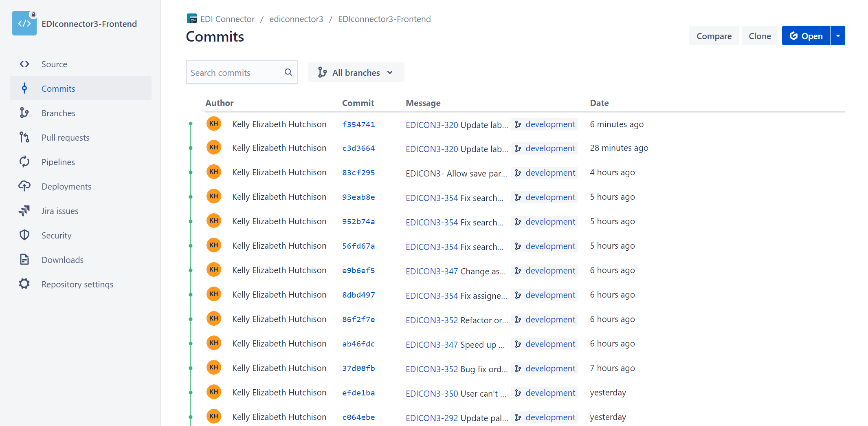The image size is (868, 426).
Task: Open the EDICON3-350 issue link
Action: point(432,393)
